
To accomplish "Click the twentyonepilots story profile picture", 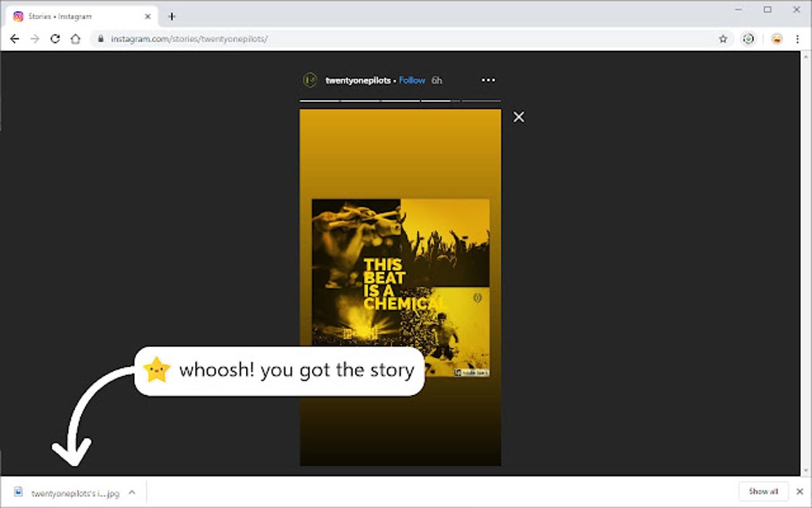I will pos(309,80).
